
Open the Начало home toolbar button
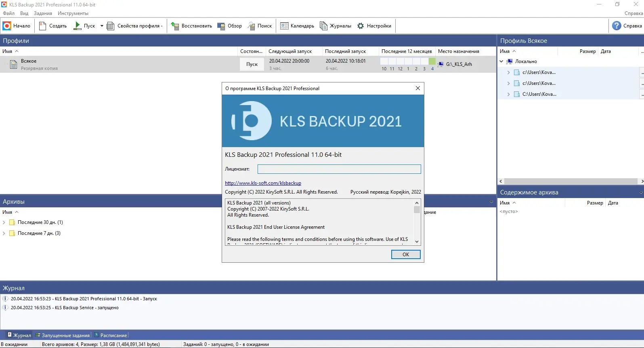pos(17,26)
